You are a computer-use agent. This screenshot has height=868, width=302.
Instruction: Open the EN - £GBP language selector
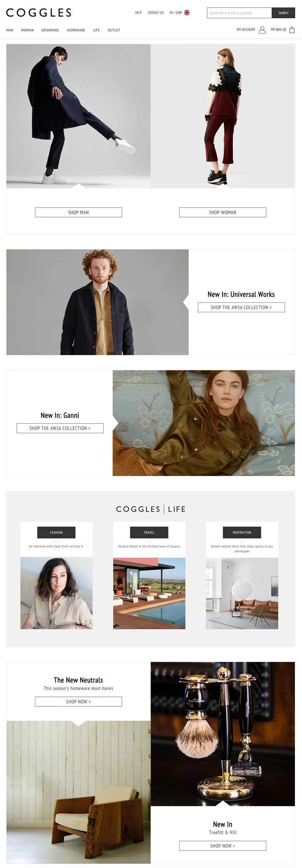tap(176, 13)
